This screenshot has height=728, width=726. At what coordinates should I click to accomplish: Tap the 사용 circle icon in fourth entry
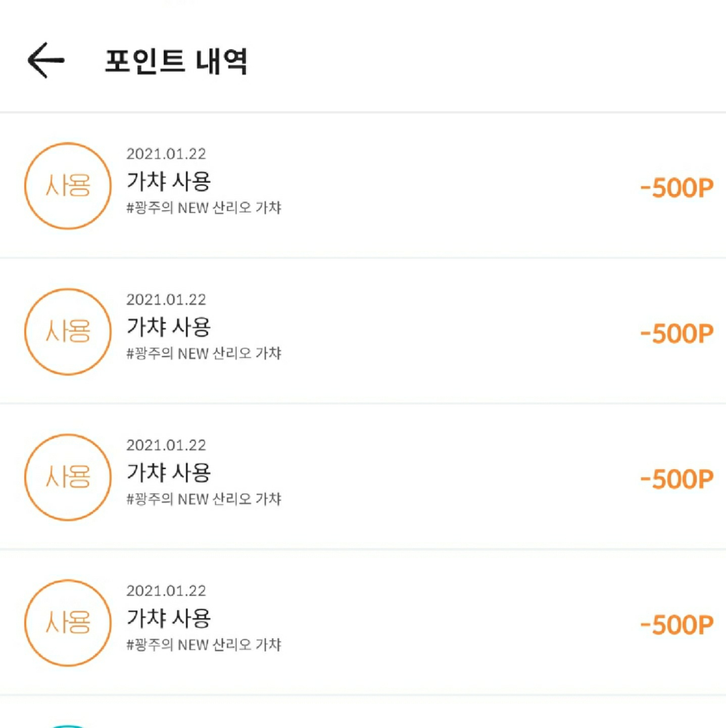click(x=68, y=622)
